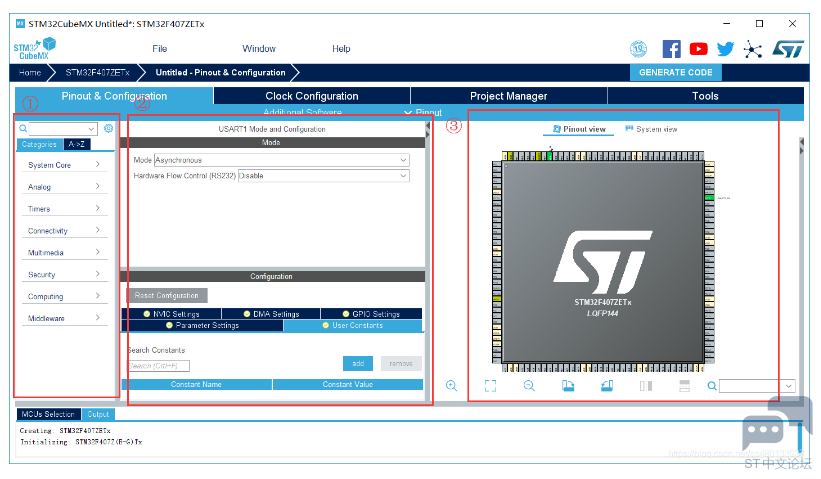Switch to System view
821x479 pixels.
pyautogui.click(x=651, y=129)
